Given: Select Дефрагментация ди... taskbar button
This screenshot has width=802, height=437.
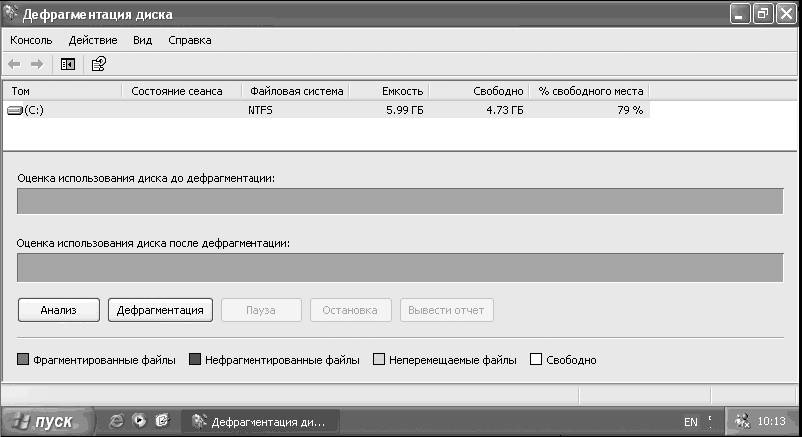Looking at the screenshot, I should [x=260, y=422].
